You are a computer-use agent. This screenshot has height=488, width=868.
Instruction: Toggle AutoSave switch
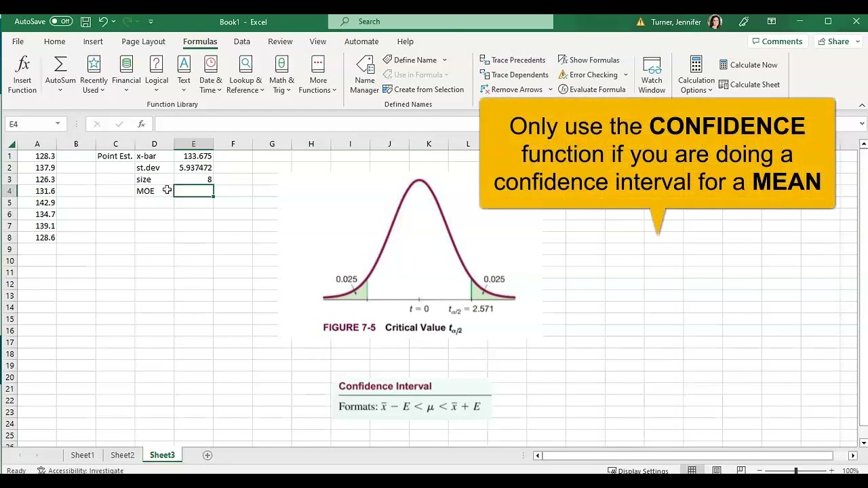[61, 22]
